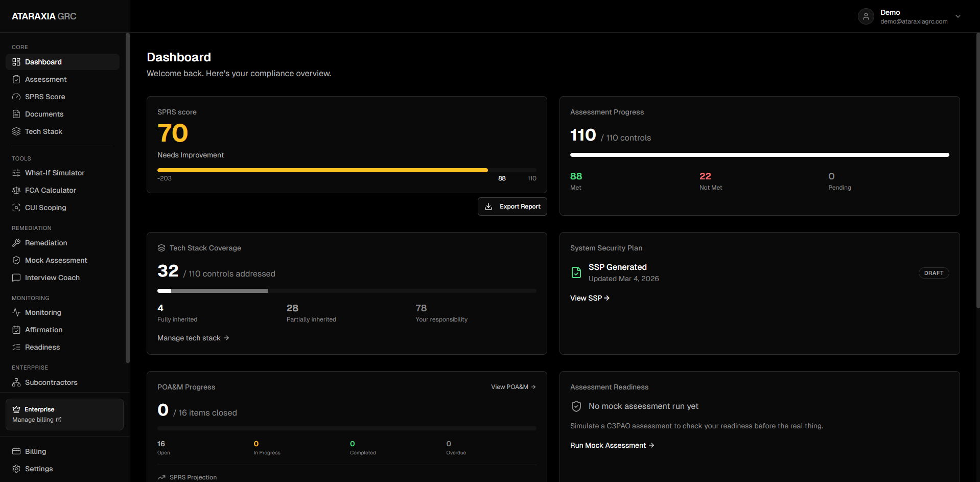The image size is (980, 482).
Task: Click the 78 Your responsibility value
Action: click(421, 308)
